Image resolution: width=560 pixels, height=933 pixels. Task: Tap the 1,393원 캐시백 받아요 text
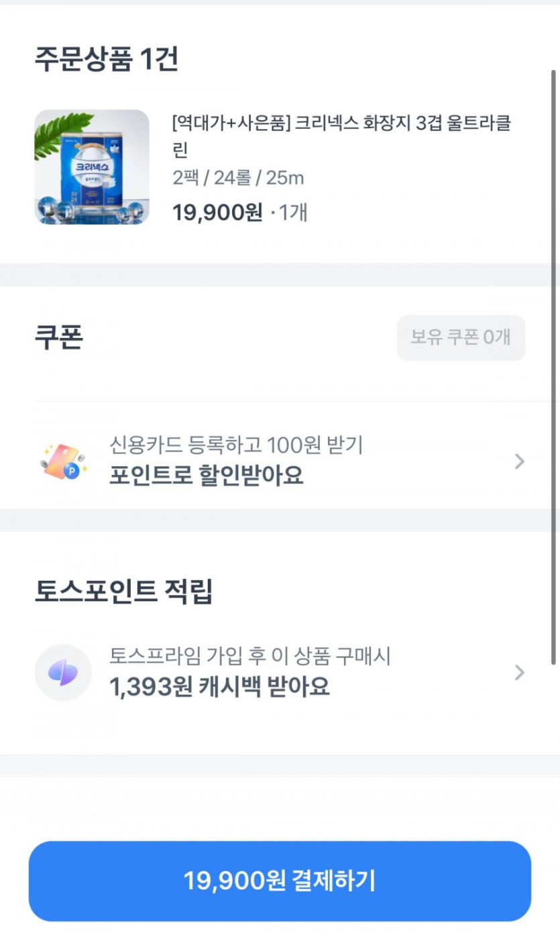(219, 687)
